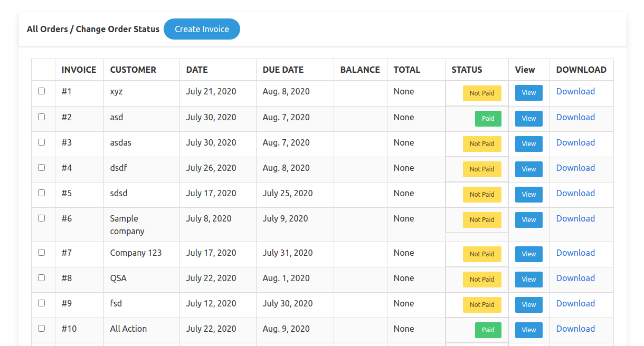Click Download link for invoice #5

click(575, 193)
